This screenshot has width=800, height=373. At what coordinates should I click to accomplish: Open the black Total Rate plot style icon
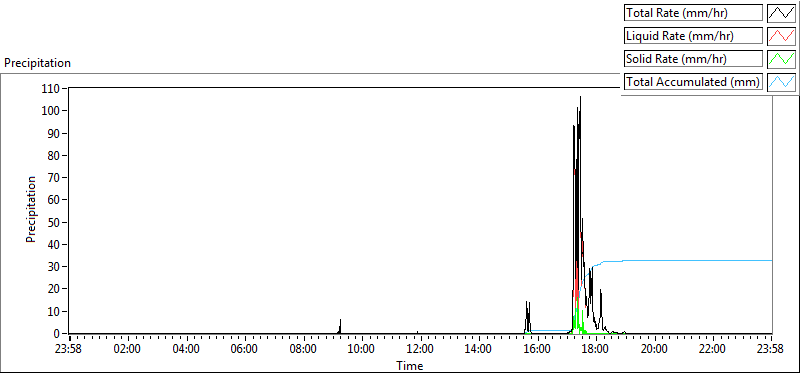pos(781,13)
